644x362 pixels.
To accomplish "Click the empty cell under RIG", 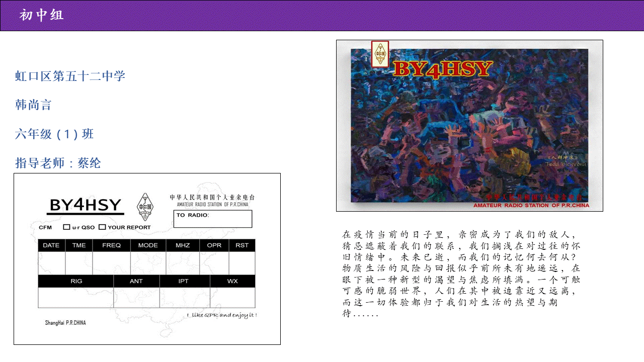I will (x=76, y=297).
